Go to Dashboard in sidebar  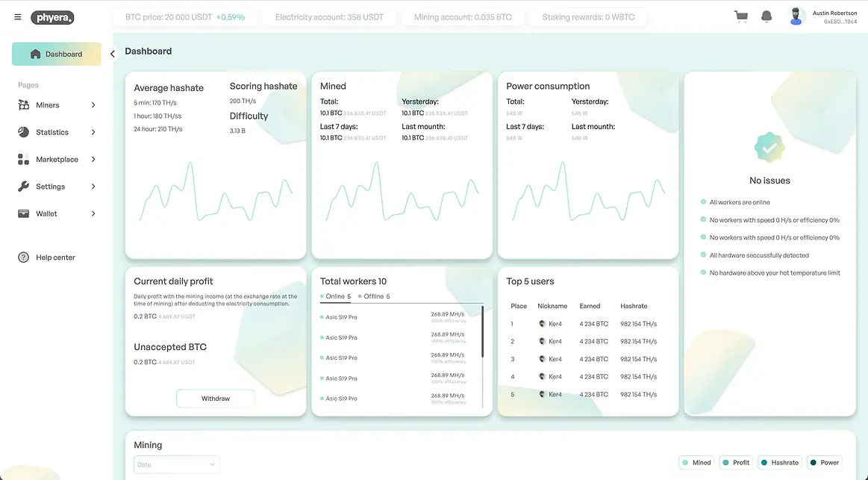point(57,54)
